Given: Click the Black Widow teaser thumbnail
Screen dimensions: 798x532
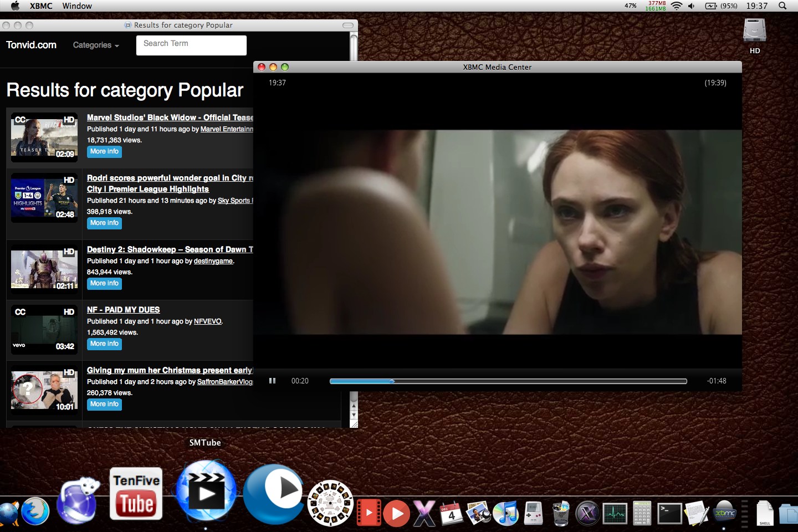Looking at the screenshot, I should [44, 137].
